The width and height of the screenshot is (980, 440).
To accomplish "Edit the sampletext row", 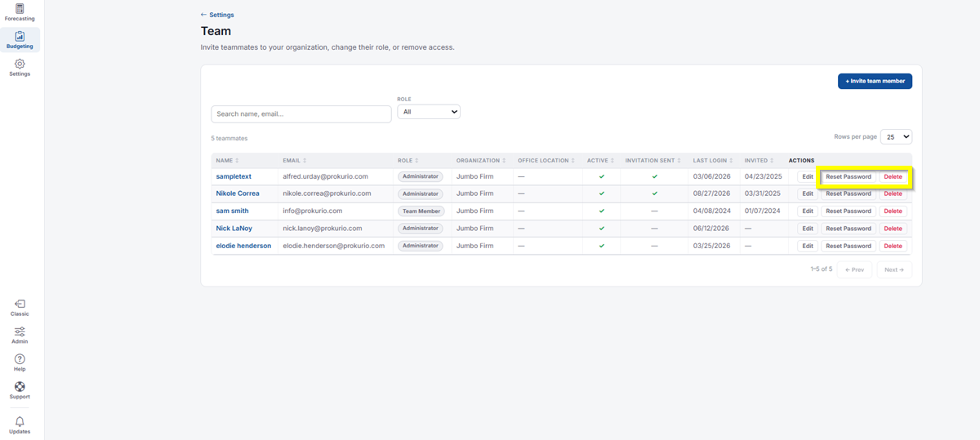I will pos(808,176).
